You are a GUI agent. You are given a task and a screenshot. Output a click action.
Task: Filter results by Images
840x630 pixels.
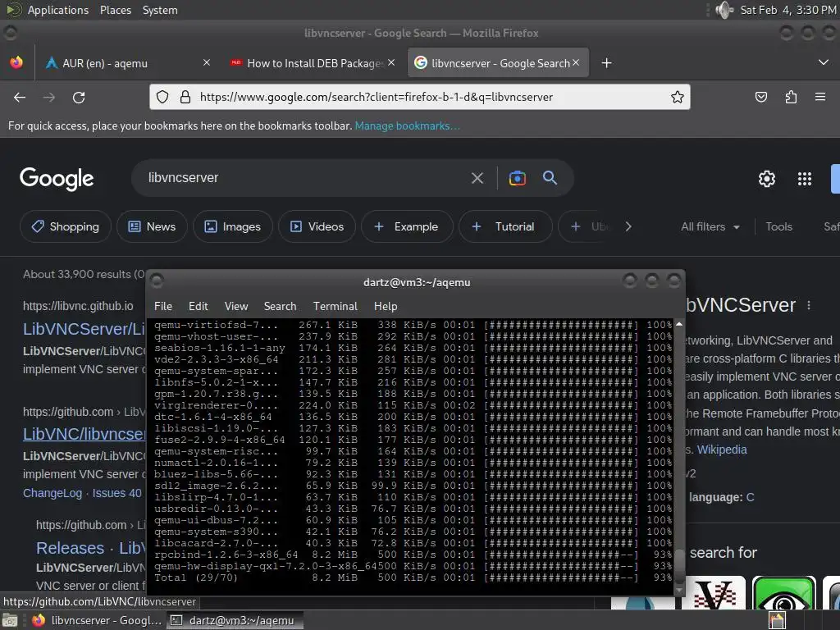pyautogui.click(x=232, y=226)
